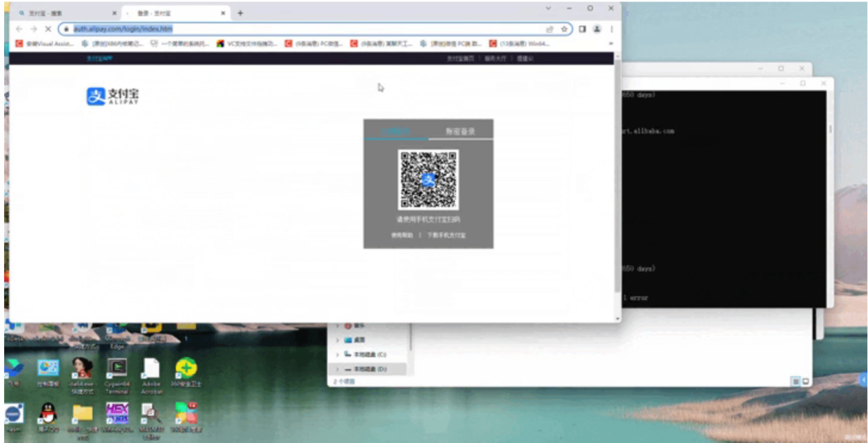This screenshot has width=868, height=443.
Task: Open the 360安全卫士 desktop icon
Action: [x=186, y=373]
